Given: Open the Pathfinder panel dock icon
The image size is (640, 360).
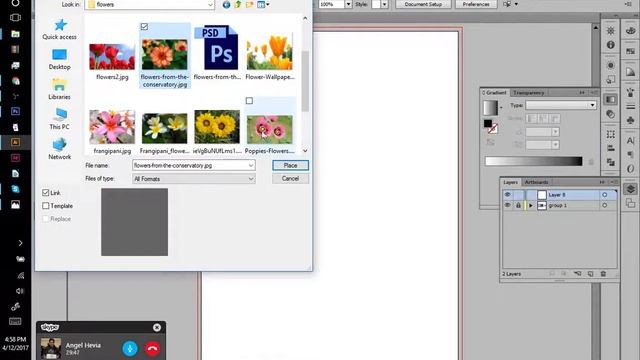Looking at the screenshot, I should click(611, 162).
